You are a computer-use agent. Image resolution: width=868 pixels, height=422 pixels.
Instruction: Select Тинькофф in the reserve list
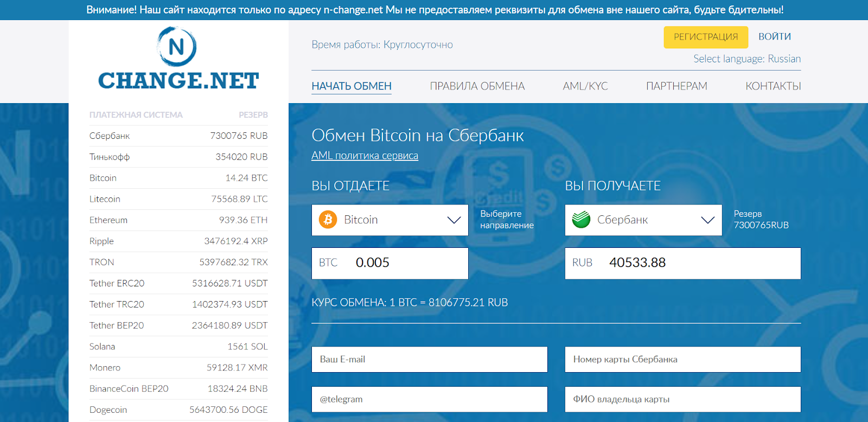(x=178, y=157)
